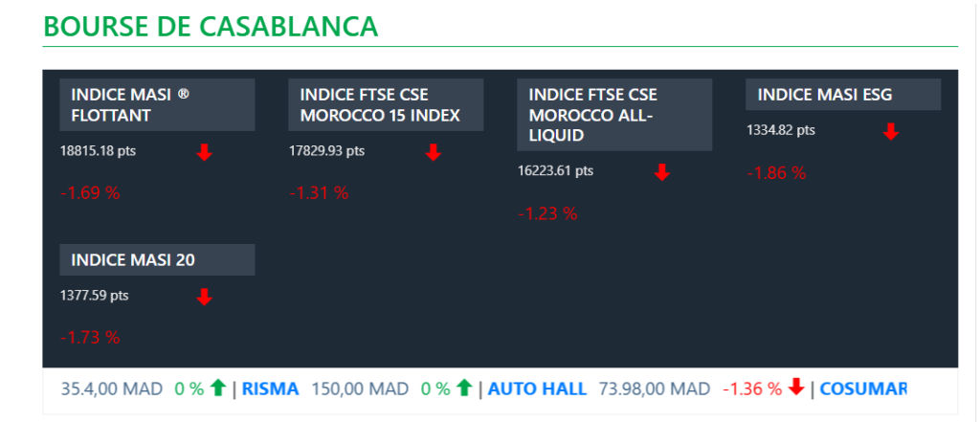Click green up arrow after 35.4,00 MAD

click(x=218, y=389)
